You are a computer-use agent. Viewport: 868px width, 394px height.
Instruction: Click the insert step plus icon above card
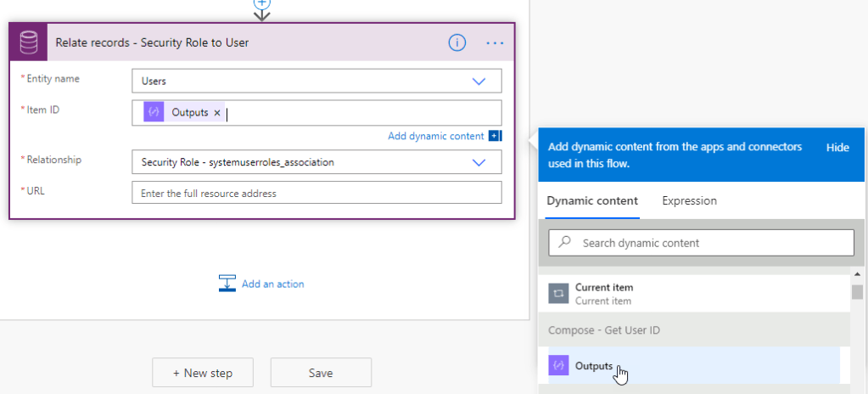point(261,4)
